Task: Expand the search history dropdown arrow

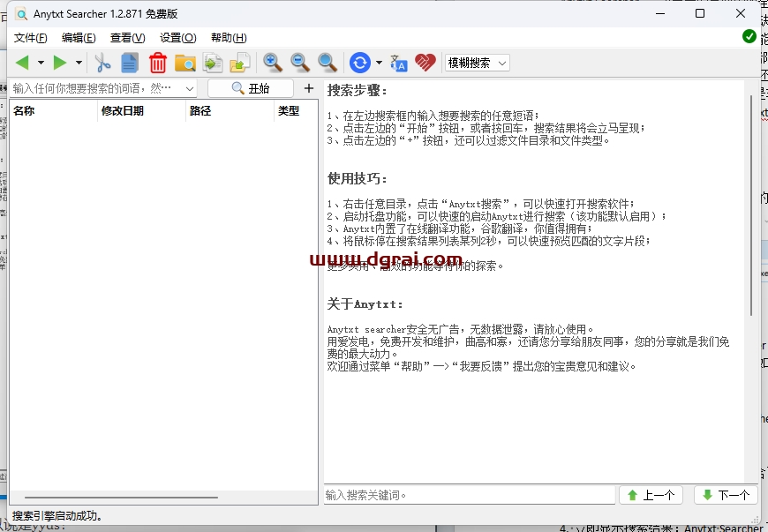Action: pyautogui.click(x=190, y=89)
